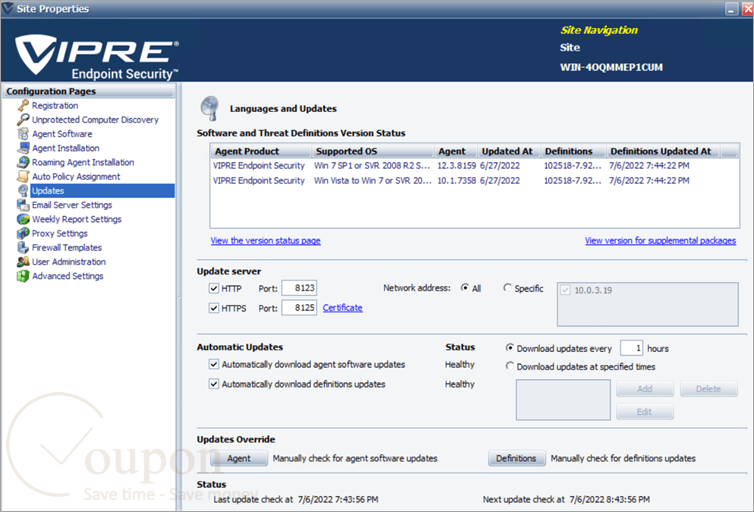The height and width of the screenshot is (512, 754).
Task: Minimize the Site Properties window
Action: (x=731, y=9)
